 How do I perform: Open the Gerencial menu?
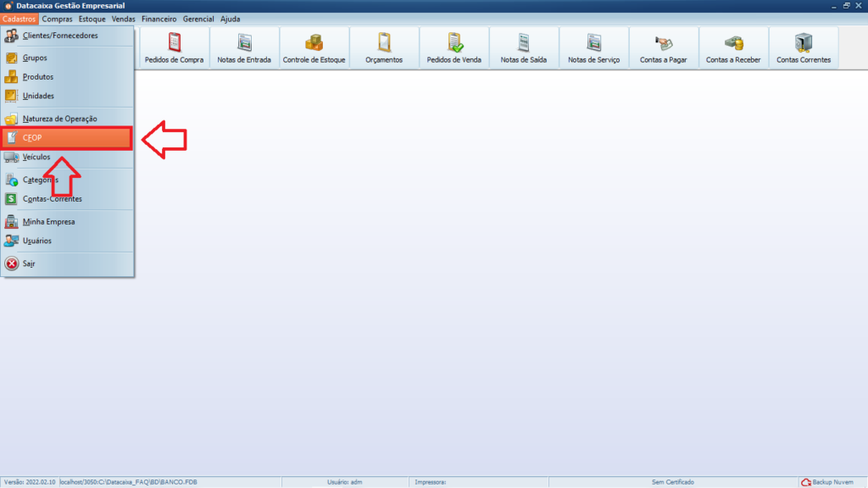pos(198,19)
